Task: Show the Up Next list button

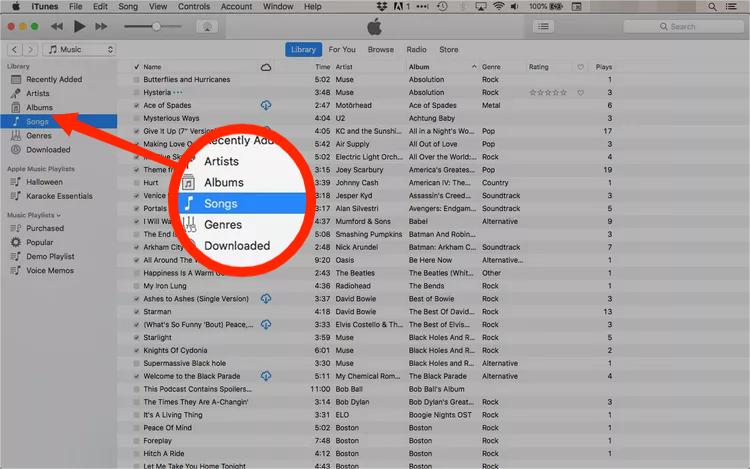Action: click(543, 26)
